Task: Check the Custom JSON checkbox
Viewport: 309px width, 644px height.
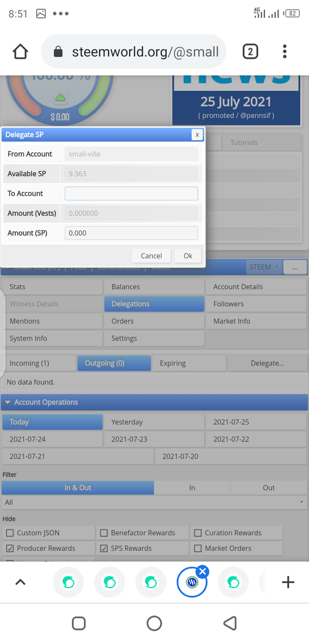Action: 10,533
